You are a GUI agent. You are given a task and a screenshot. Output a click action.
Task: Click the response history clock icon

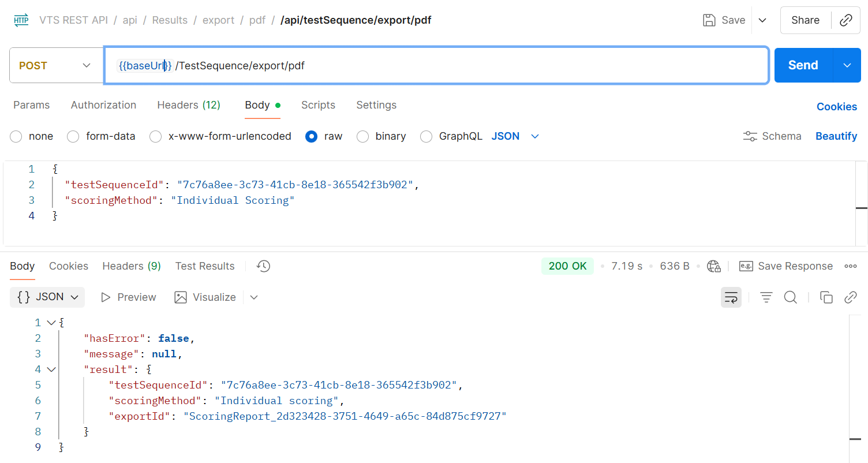(263, 266)
